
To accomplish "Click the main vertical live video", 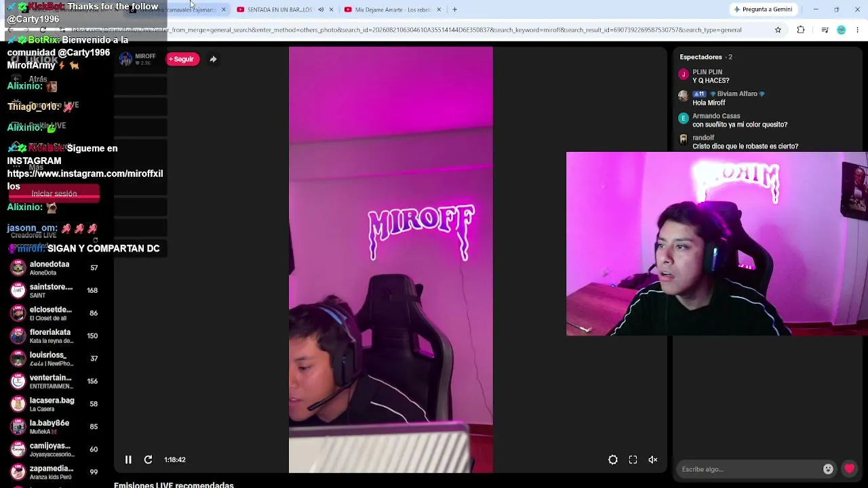I will point(391,260).
